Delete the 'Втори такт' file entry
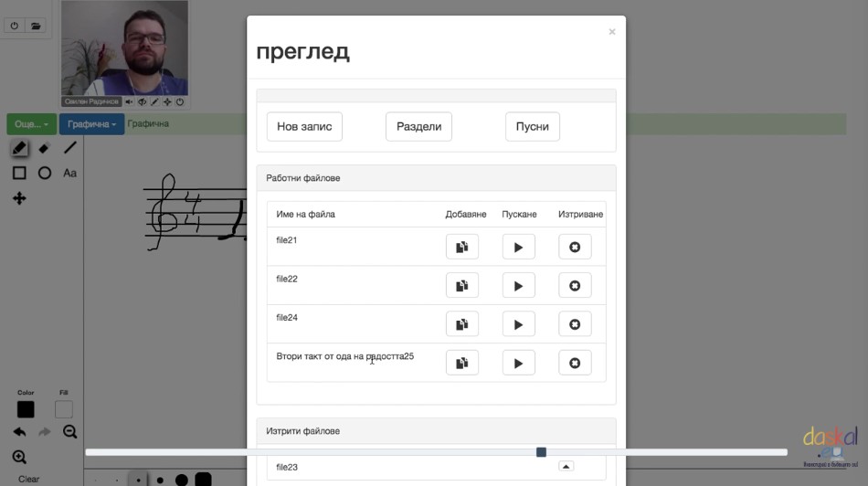 (575, 363)
